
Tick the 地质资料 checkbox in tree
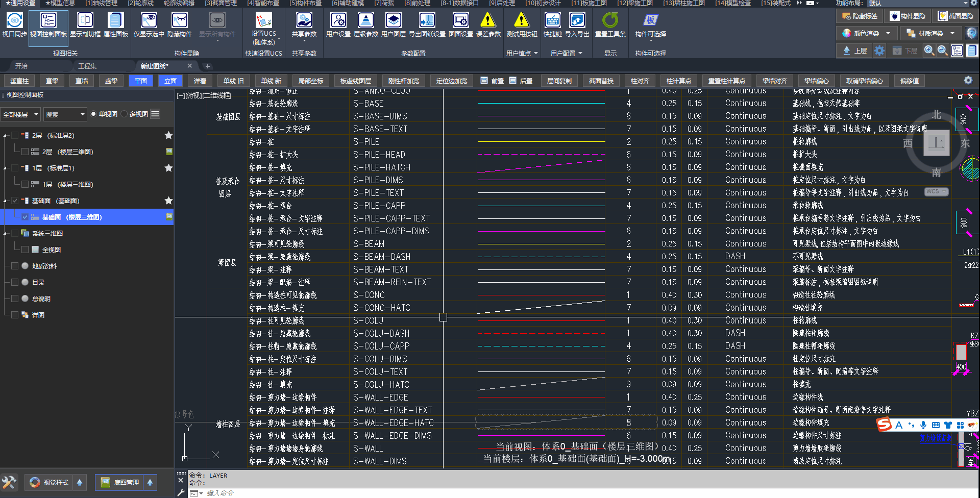(14, 266)
